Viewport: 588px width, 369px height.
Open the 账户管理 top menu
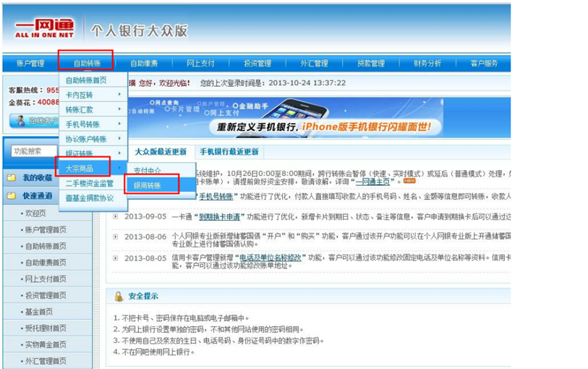(30, 64)
